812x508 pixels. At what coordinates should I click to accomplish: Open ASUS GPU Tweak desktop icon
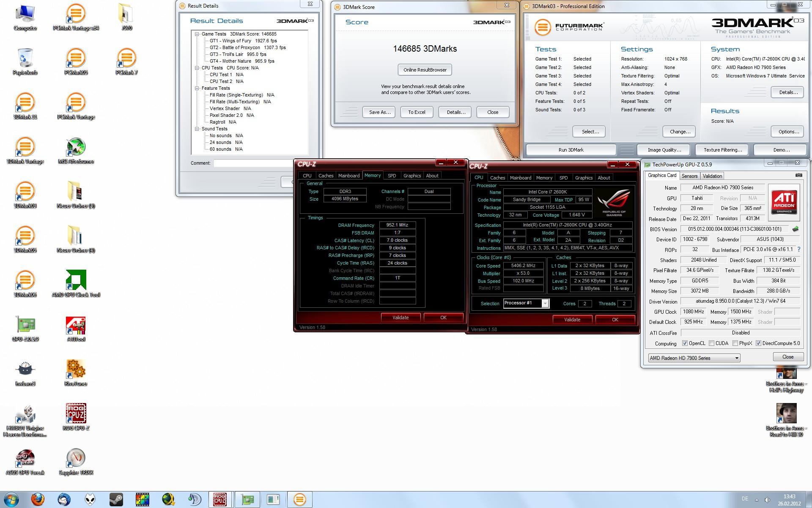point(25,462)
